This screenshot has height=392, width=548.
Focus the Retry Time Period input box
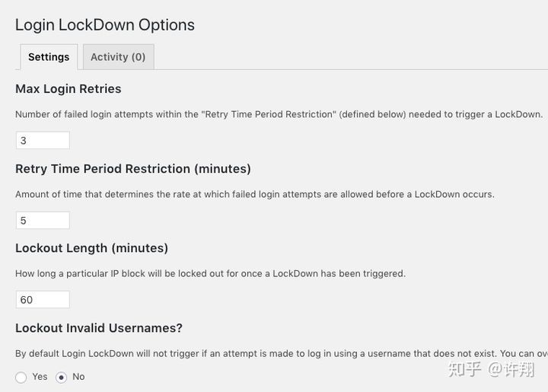43,221
